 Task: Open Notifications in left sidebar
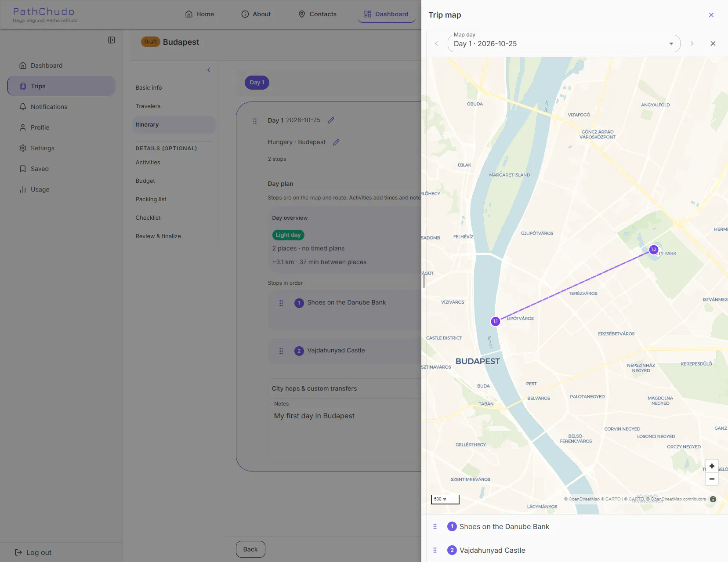[62, 107]
